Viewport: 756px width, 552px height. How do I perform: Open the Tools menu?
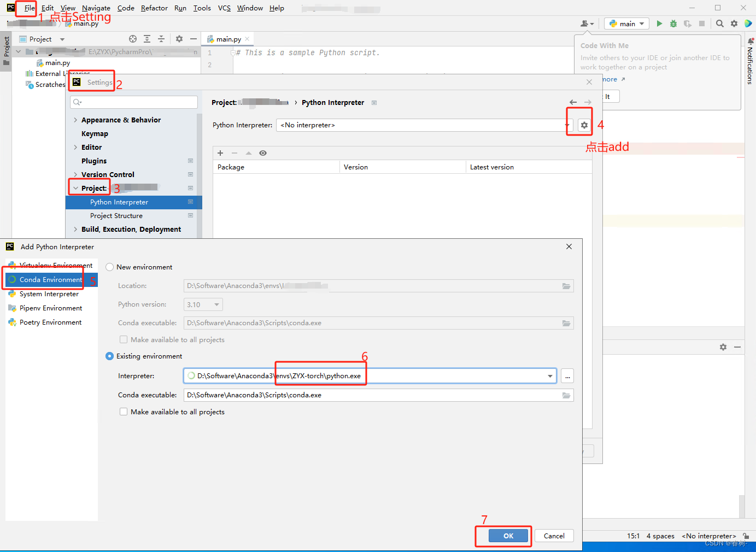point(202,8)
